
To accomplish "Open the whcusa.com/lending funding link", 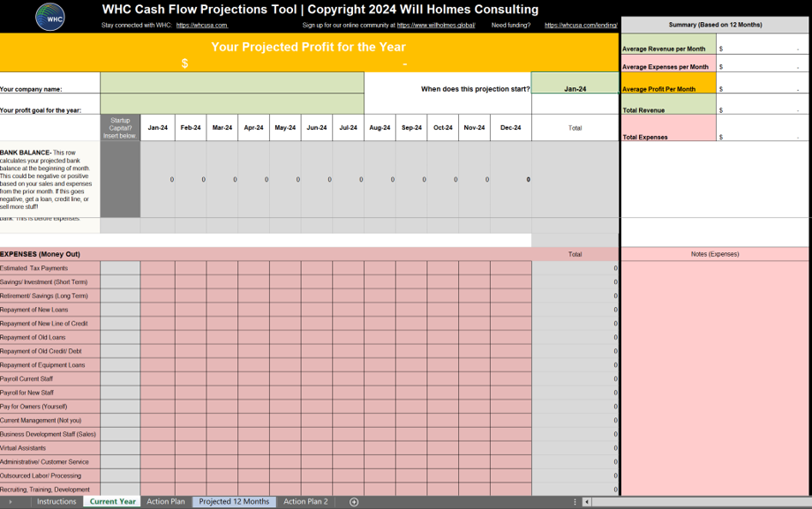I will [581, 26].
